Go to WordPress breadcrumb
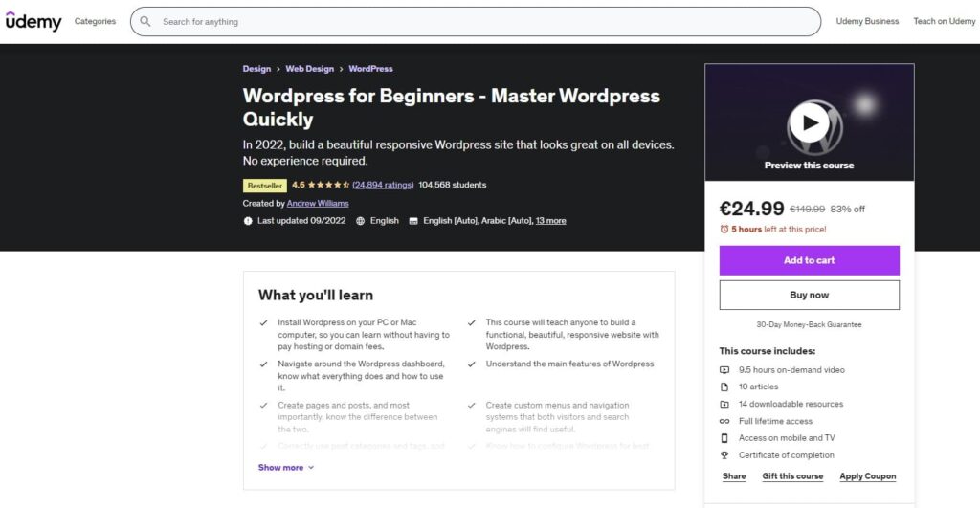The height and width of the screenshot is (508, 980). click(x=370, y=69)
